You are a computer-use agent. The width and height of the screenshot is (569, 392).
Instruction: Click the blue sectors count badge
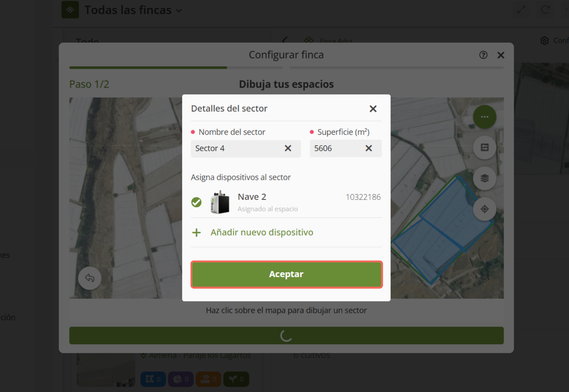[x=153, y=379]
